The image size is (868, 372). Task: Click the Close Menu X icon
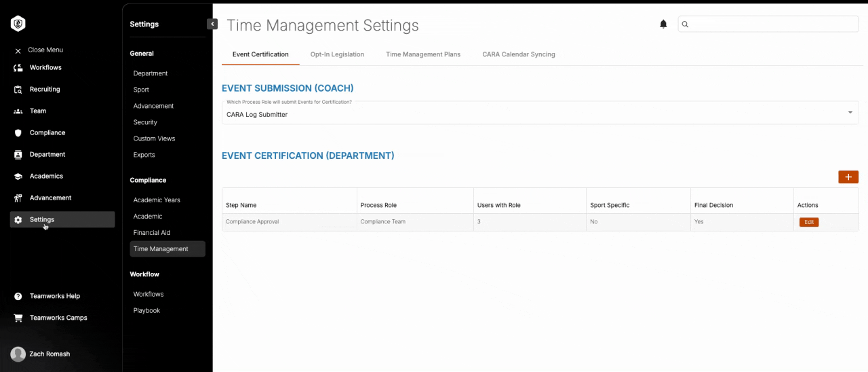(x=18, y=51)
